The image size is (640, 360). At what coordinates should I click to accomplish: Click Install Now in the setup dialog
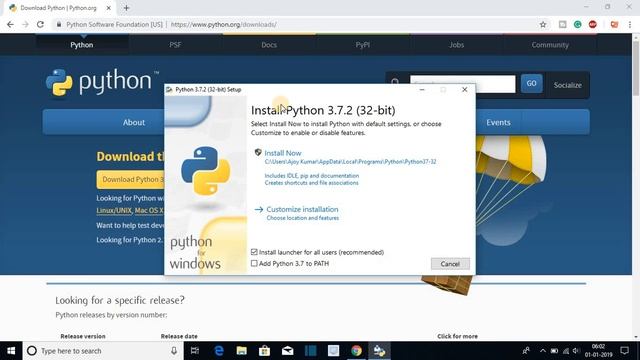click(283, 153)
